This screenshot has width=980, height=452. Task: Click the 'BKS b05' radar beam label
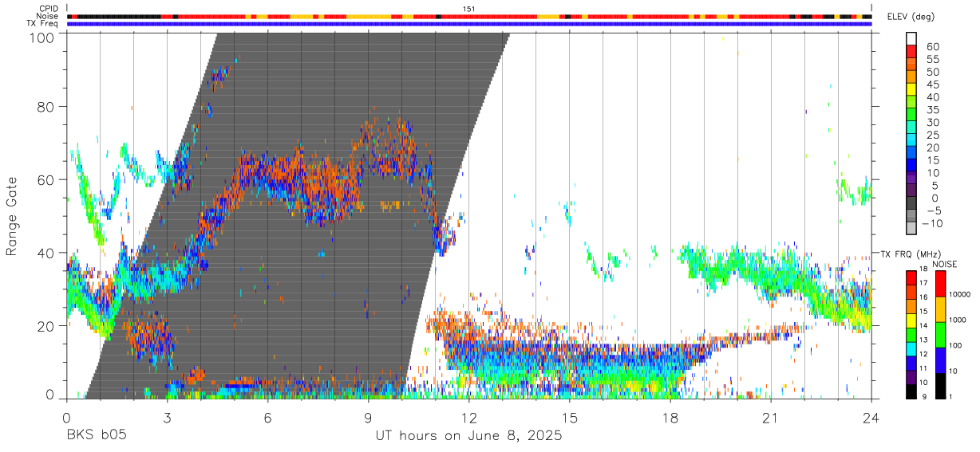pos(95,436)
